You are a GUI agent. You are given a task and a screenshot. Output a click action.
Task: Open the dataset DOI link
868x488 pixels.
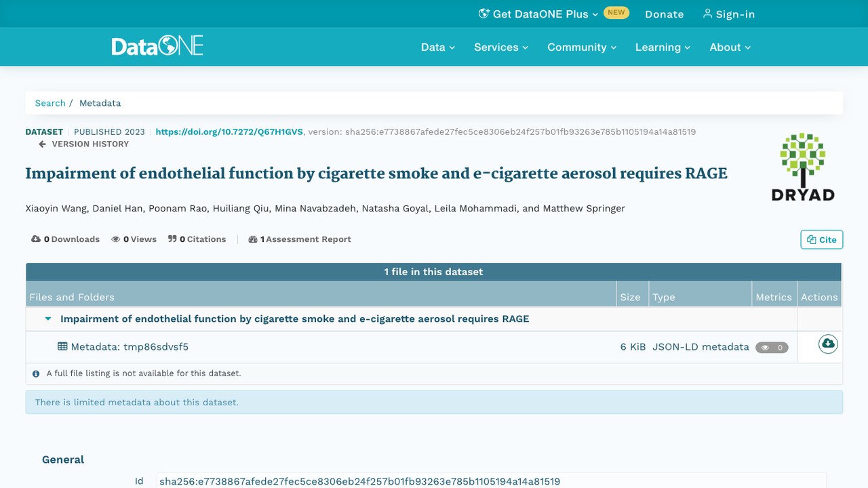coord(229,131)
